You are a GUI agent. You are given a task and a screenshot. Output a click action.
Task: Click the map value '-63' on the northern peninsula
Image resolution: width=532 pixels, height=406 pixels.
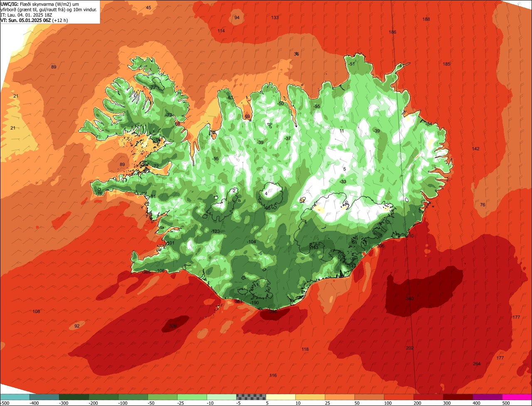[x=230, y=98]
